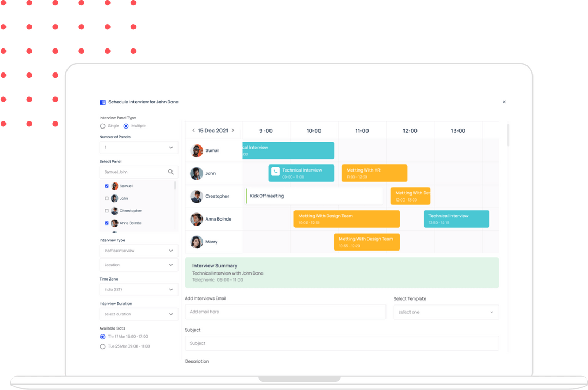The image size is (588, 390).
Task: Uncheck Samuel in the panel list
Action: point(107,186)
